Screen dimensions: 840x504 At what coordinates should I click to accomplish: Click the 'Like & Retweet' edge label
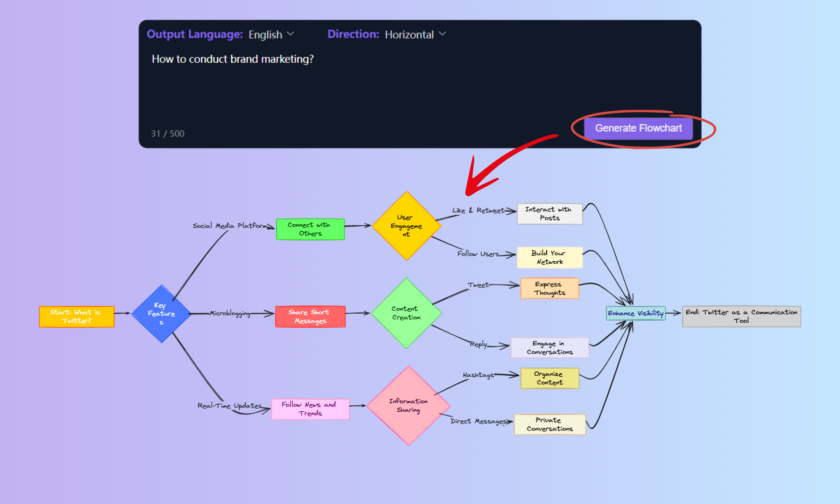pos(478,210)
